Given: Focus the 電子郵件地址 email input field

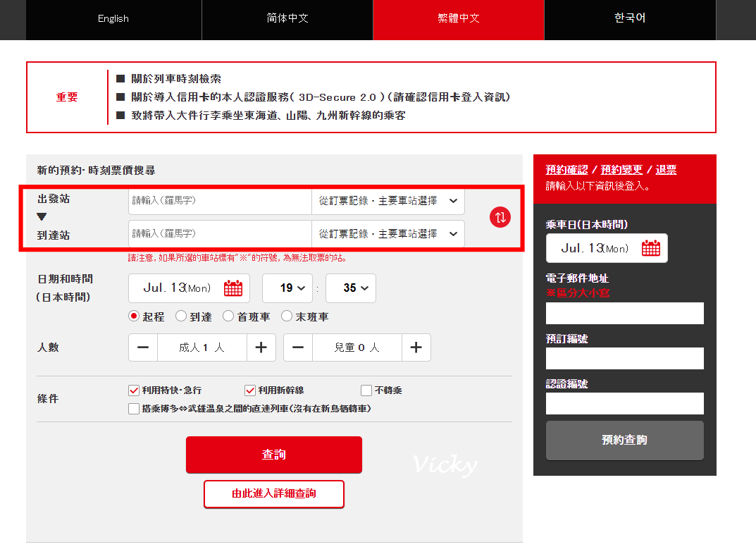Looking at the screenshot, I should coord(625,314).
